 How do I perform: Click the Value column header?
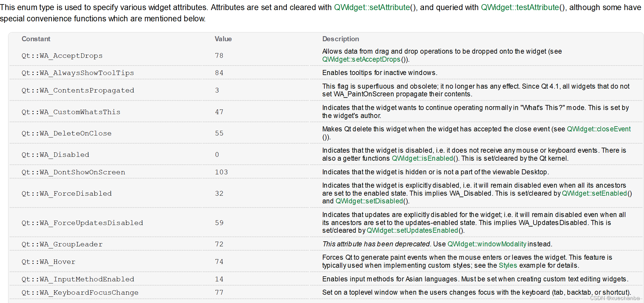click(223, 39)
